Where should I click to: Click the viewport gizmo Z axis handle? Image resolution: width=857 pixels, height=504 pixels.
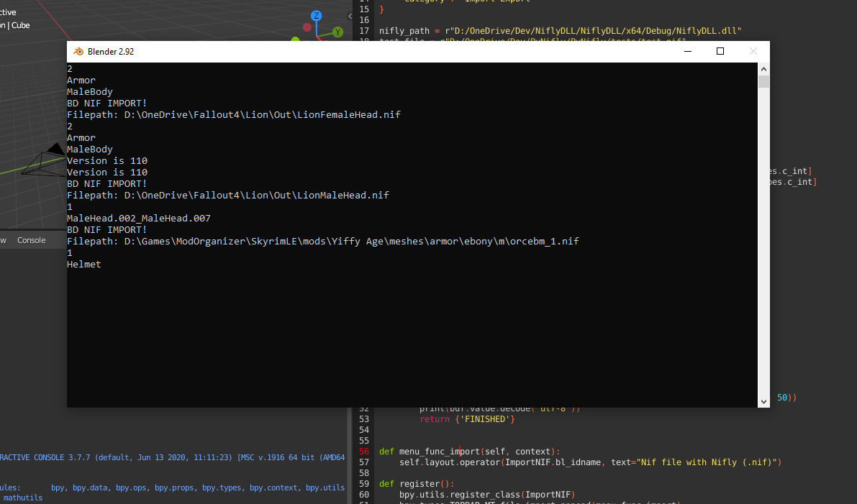316,16
